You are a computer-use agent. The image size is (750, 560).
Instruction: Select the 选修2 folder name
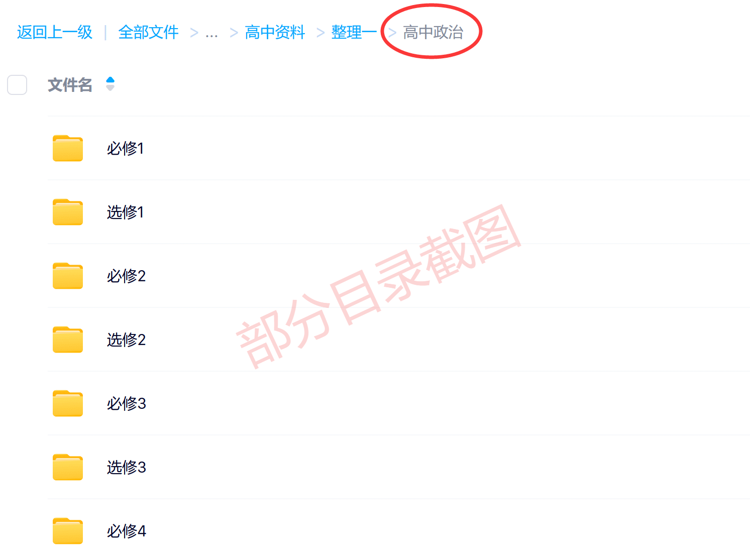tap(126, 340)
